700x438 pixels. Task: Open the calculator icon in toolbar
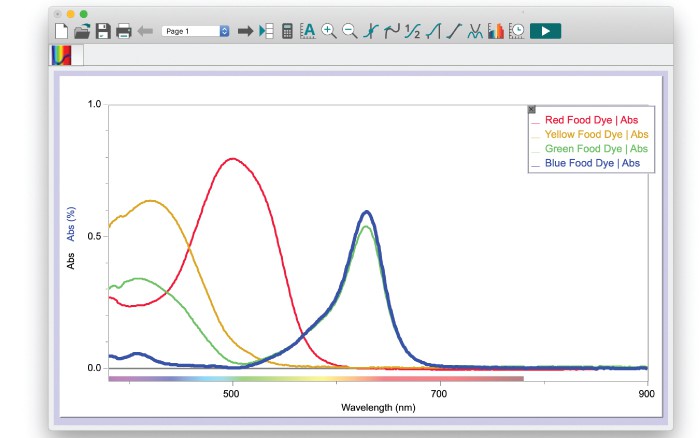point(287,31)
